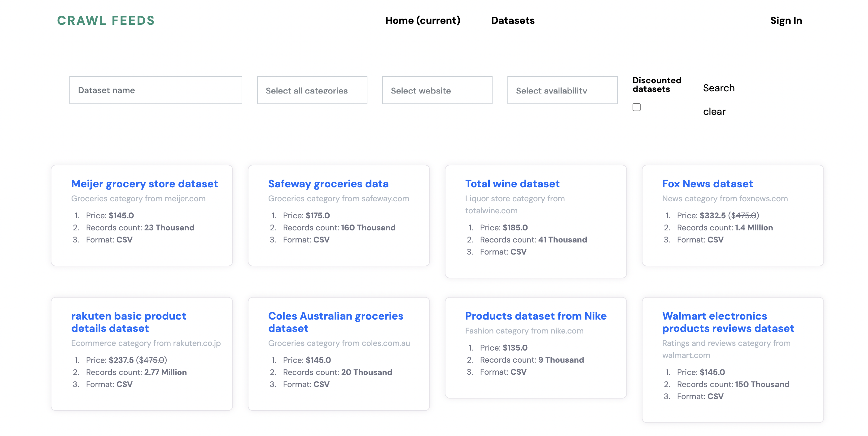Open Total wine dataset link
Viewport: 868px width, 436px height.
pos(512,184)
